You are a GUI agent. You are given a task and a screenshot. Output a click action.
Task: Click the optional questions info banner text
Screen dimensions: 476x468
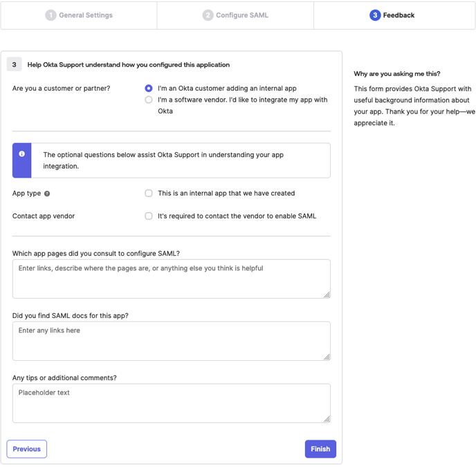(163, 160)
